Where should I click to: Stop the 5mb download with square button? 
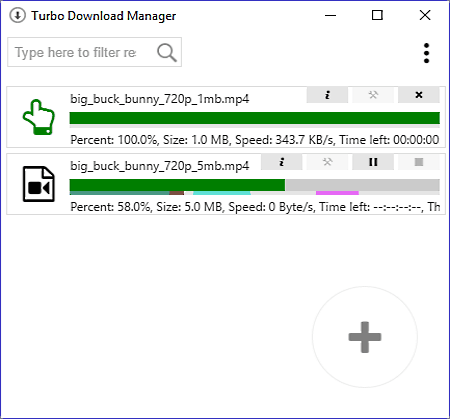(x=419, y=162)
